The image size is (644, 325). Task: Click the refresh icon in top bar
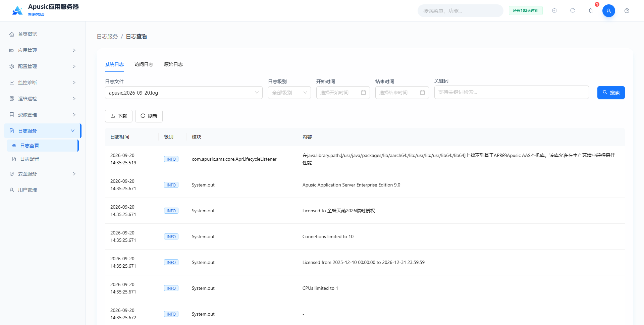(x=573, y=11)
